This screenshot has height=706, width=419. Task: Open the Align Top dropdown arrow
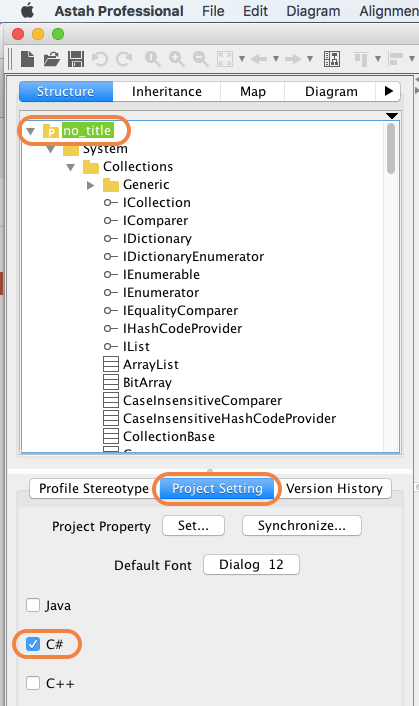pos(378,59)
